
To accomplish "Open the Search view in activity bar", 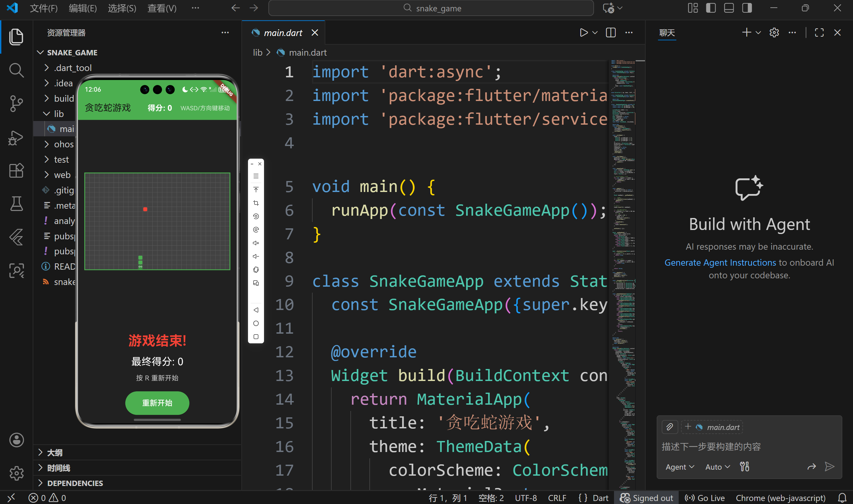I will pos(16,70).
